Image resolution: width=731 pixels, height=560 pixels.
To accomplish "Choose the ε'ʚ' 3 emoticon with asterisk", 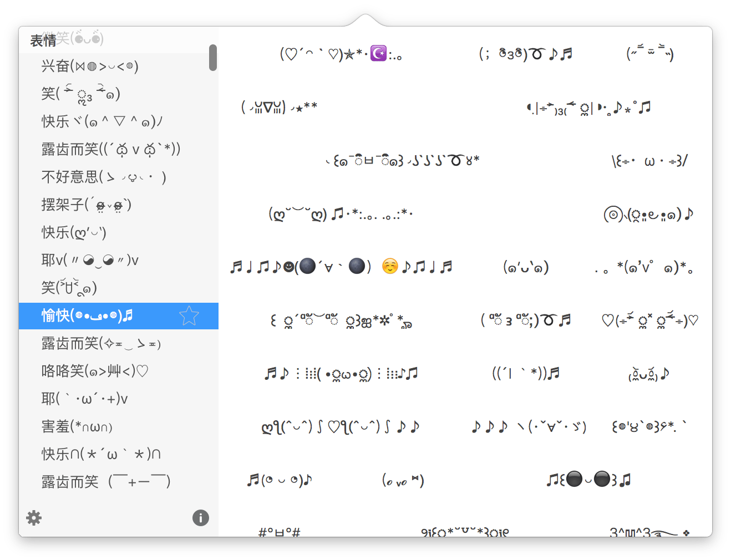I will coord(649,426).
